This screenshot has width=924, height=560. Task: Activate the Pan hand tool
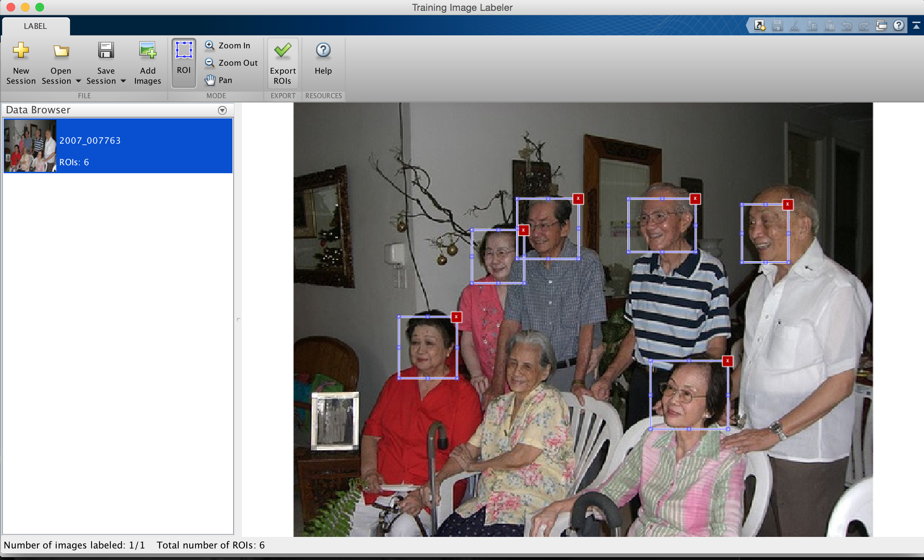[x=219, y=80]
